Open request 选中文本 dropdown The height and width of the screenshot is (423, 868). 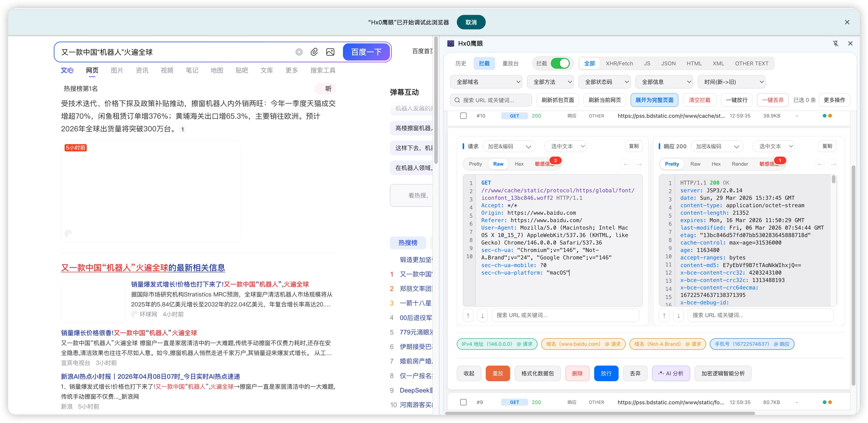point(565,146)
